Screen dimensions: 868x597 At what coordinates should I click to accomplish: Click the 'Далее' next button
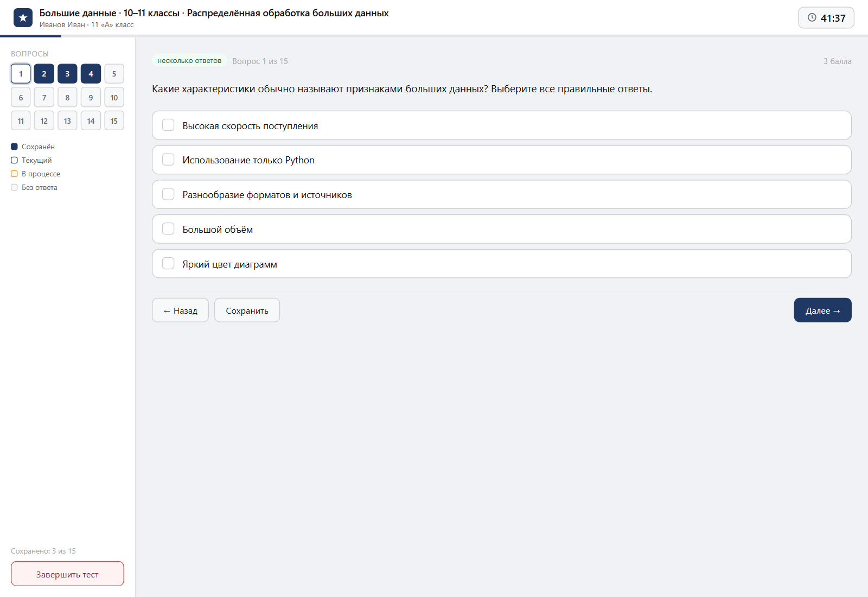point(822,310)
